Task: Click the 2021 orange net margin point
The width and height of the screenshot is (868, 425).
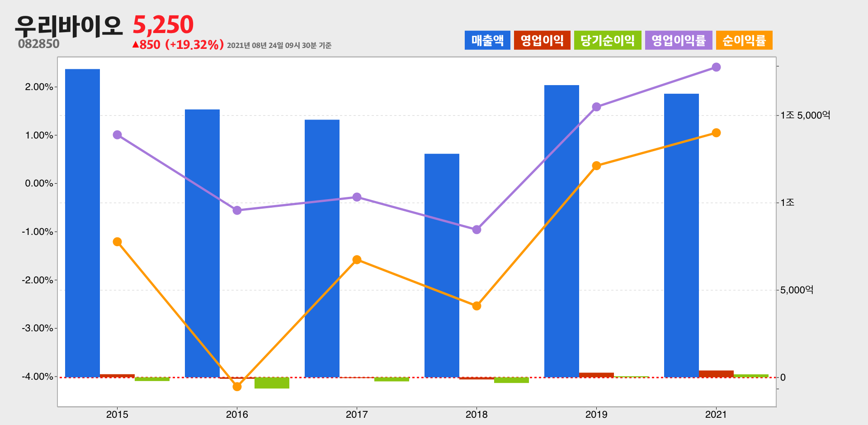Action: [716, 133]
